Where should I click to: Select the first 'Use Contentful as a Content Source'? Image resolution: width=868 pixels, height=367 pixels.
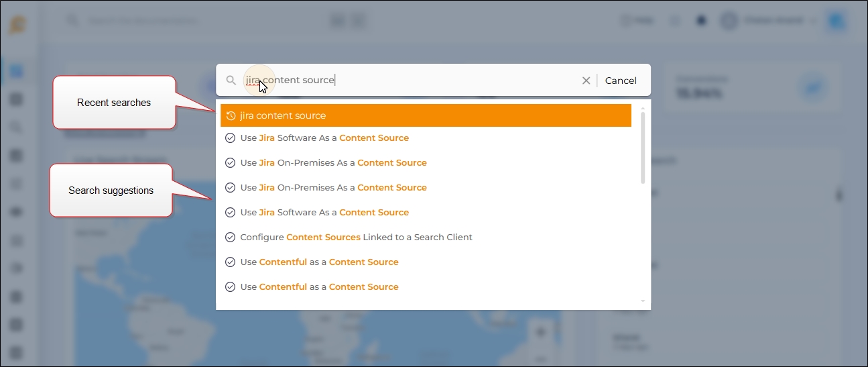[x=319, y=262]
